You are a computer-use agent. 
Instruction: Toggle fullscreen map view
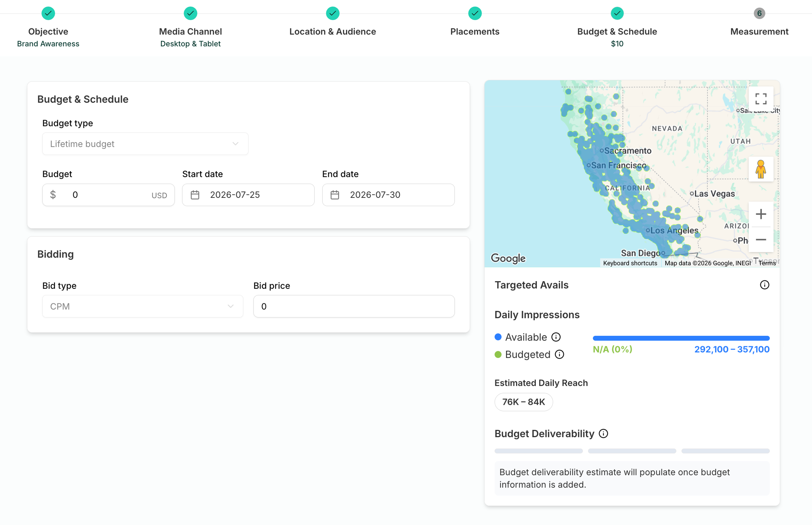761,99
